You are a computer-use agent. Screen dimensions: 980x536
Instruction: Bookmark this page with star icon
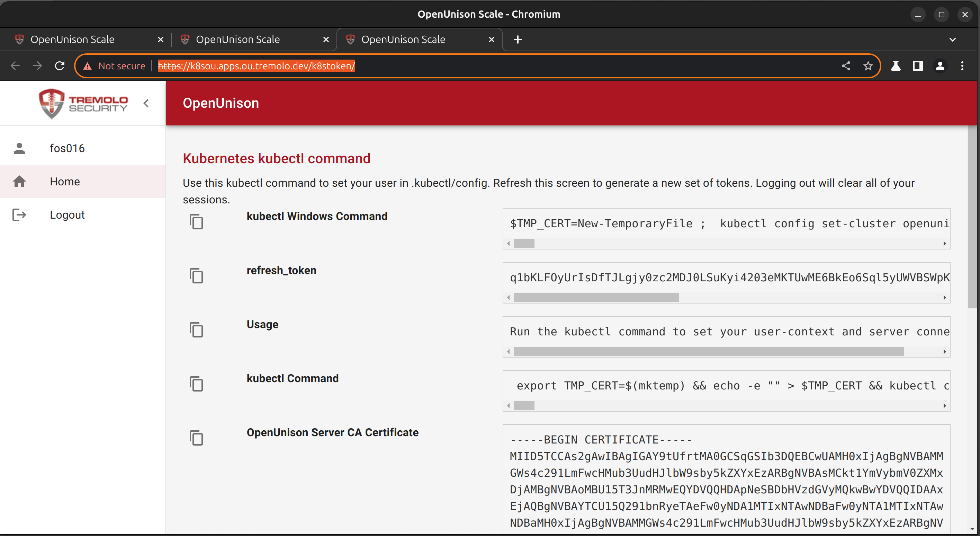868,66
